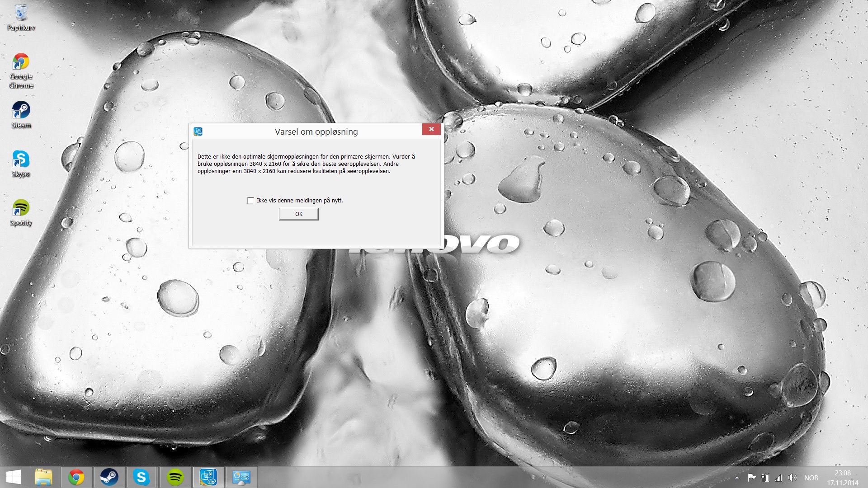Show hidden system tray icons

pyautogui.click(x=737, y=478)
